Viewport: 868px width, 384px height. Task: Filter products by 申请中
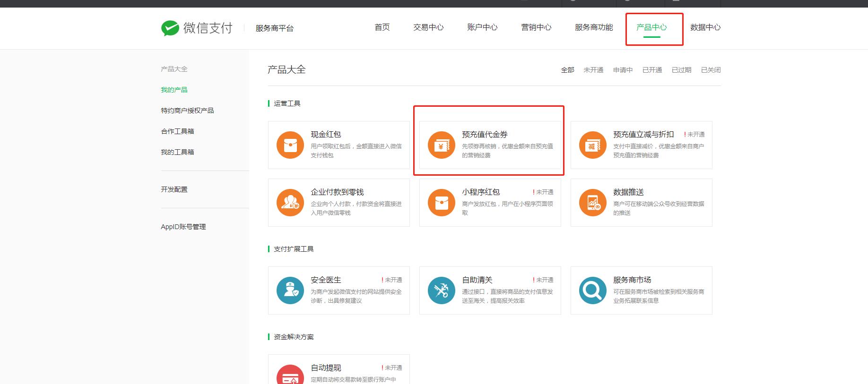(623, 70)
